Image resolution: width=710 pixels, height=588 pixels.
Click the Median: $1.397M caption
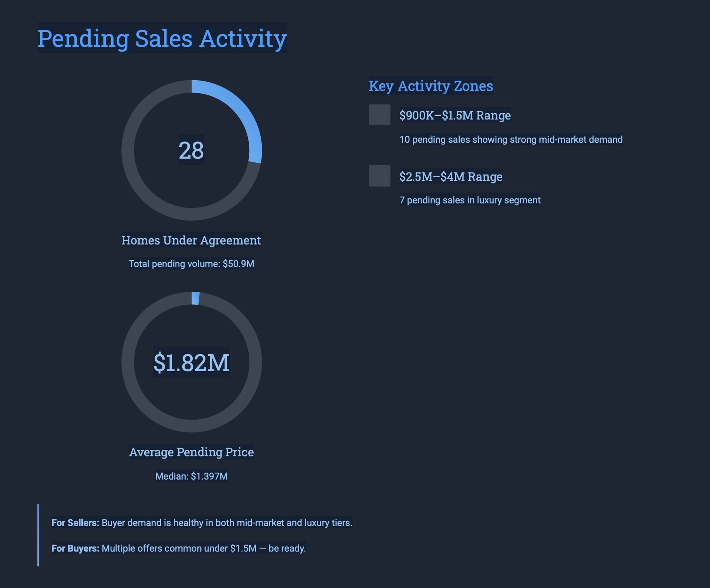click(191, 476)
